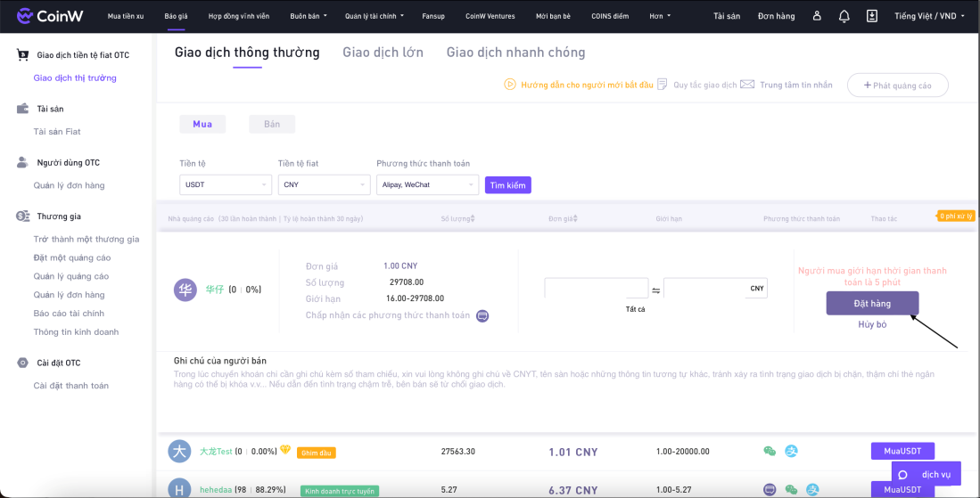Switch to Giao dịch nhanh chóng tab
The width and height of the screenshot is (980, 498).
(x=515, y=53)
